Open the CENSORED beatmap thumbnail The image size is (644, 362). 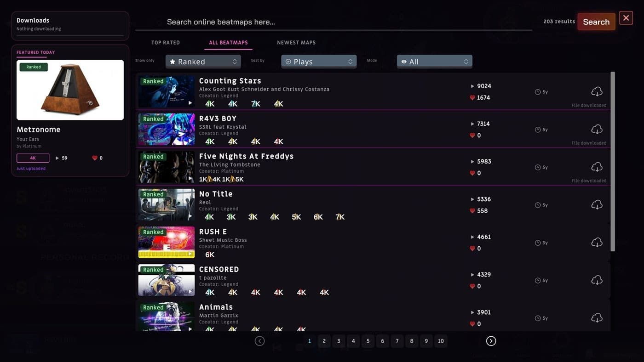(x=167, y=280)
